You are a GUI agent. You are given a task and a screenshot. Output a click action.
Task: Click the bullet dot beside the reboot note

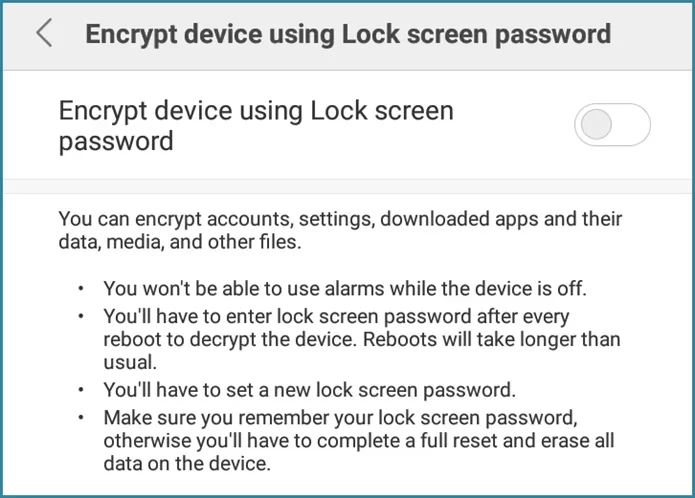80,315
